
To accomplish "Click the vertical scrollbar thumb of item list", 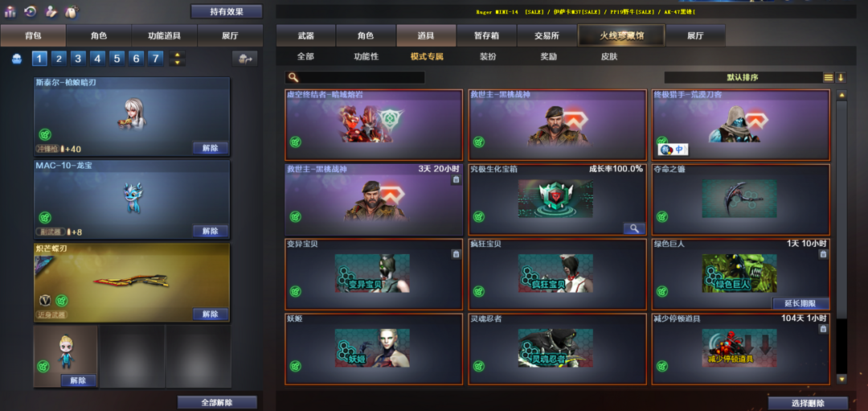I will click(841, 209).
